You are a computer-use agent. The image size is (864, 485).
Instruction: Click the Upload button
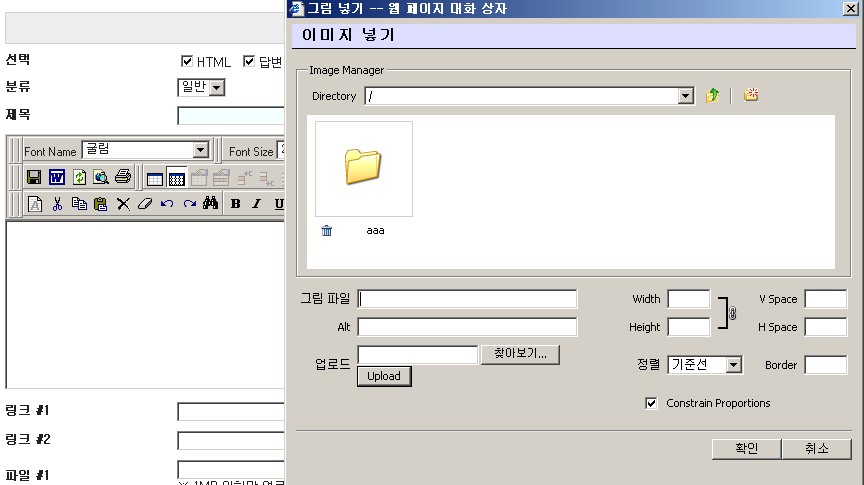pos(384,376)
